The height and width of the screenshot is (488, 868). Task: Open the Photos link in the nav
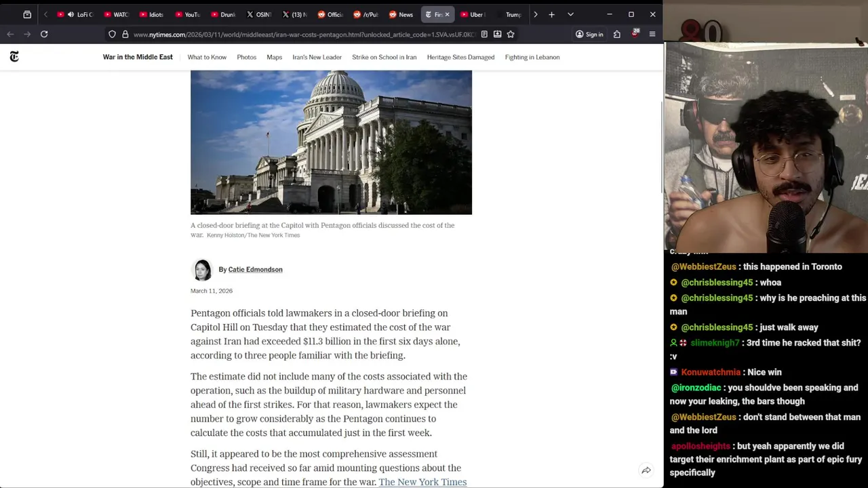(247, 57)
